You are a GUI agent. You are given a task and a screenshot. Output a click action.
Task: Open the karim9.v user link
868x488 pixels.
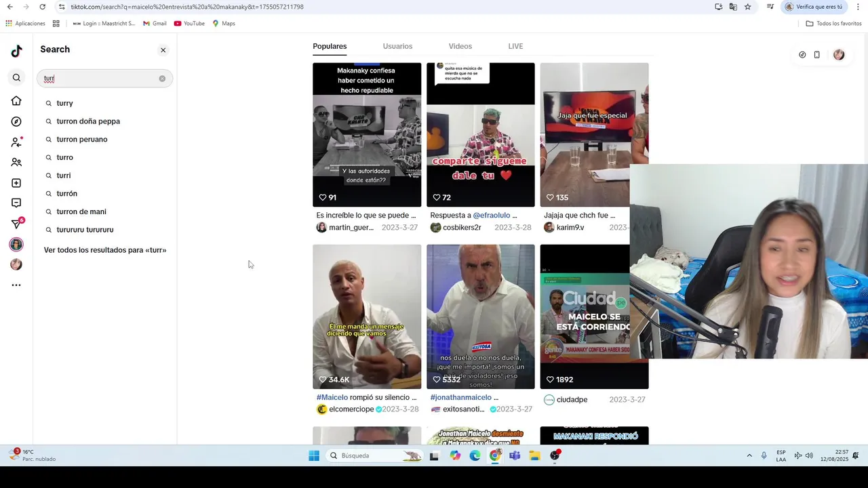[x=564, y=228]
